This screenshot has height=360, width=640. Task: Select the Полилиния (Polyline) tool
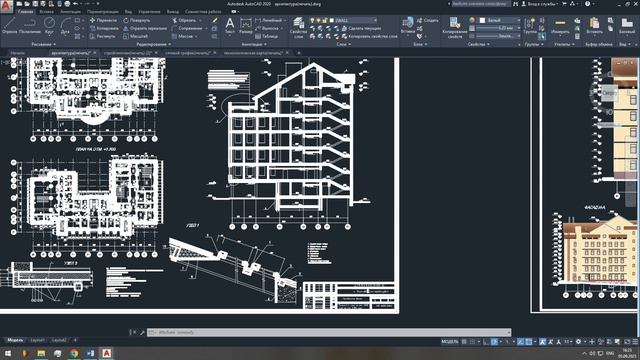29,26
